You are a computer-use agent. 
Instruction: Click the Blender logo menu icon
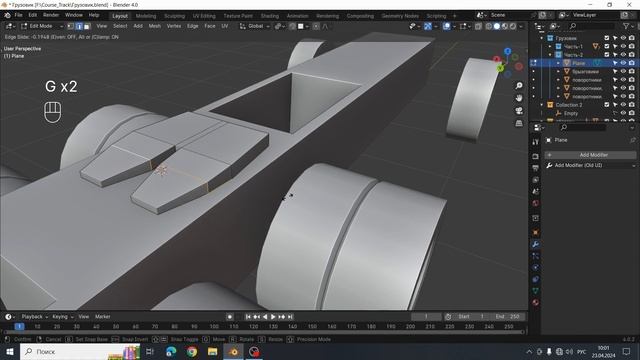click(x=7, y=15)
